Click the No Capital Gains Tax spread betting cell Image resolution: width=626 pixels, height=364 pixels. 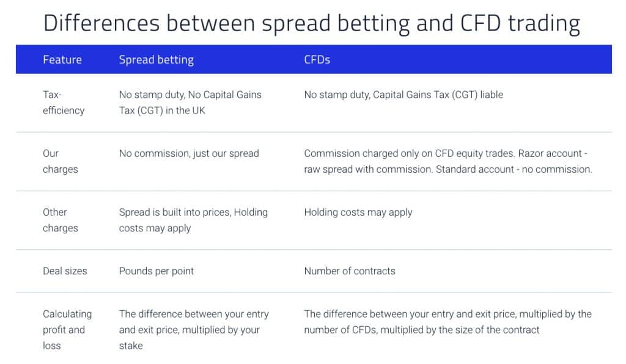point(190,103)
